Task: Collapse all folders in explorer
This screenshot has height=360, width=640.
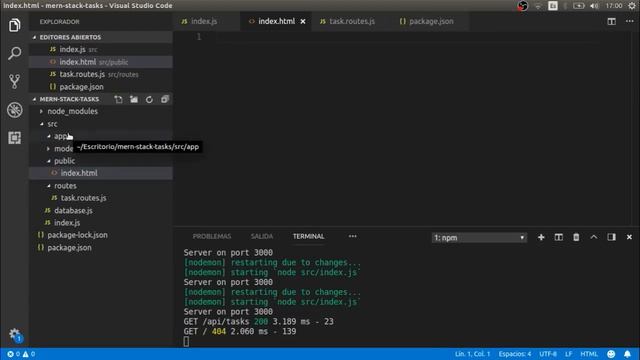Action: [165, 99]
